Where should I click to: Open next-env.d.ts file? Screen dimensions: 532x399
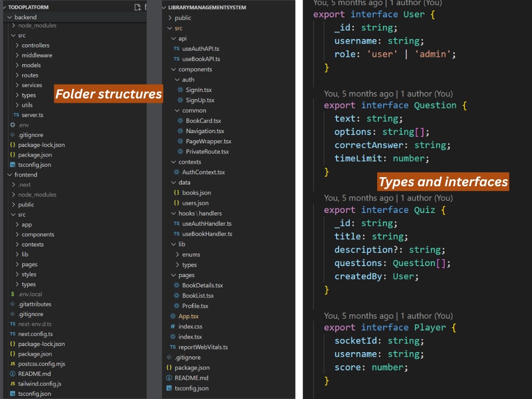point(35,324)
